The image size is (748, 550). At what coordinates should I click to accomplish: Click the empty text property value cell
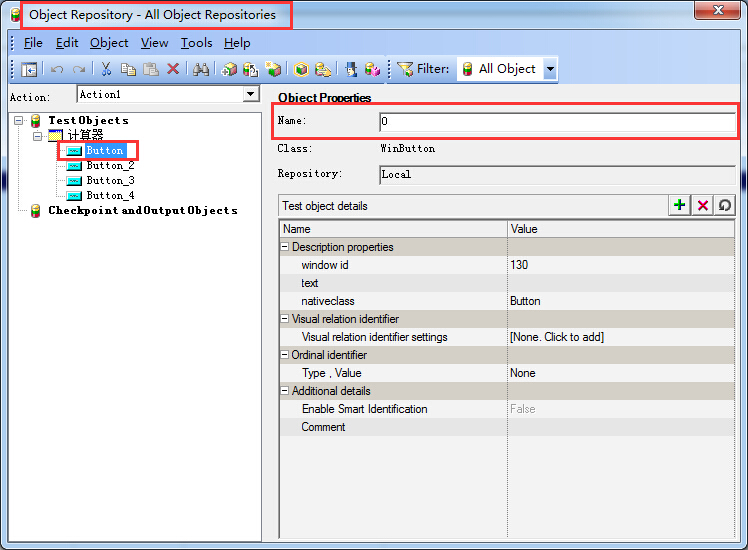621,283
